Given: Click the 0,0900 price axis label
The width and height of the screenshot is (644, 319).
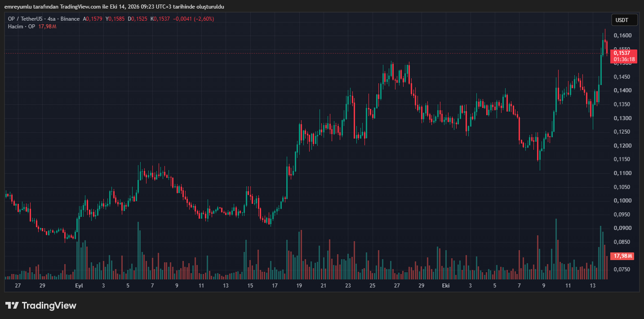Looking at the screenshot, I should coord(622,228).
